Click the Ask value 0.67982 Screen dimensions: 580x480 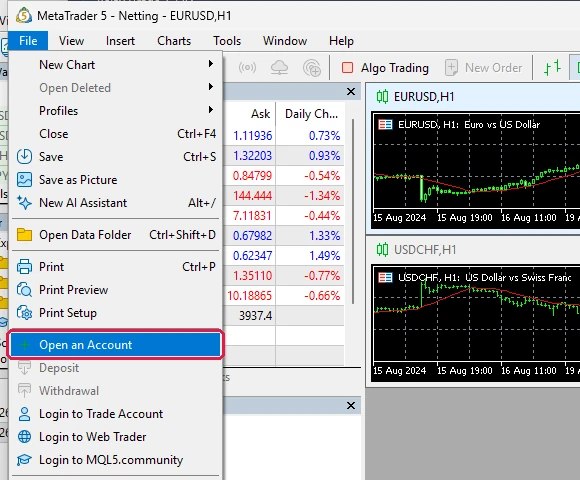click(253, 236)
